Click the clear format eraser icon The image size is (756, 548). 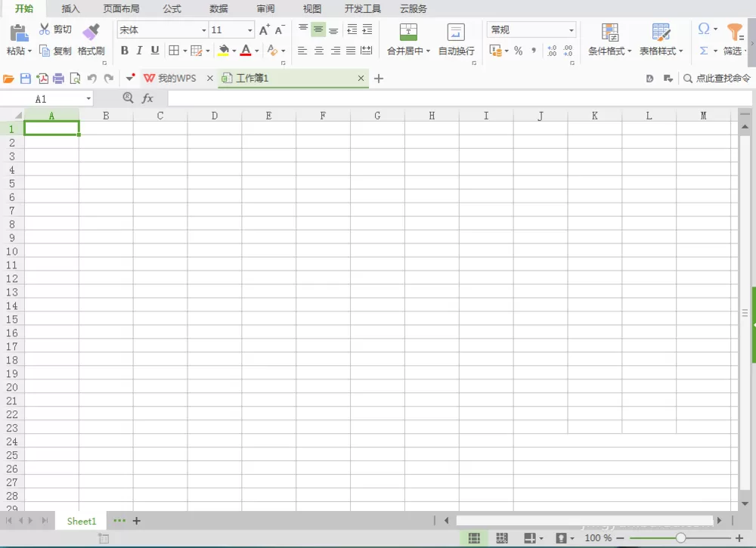point(272,50)
